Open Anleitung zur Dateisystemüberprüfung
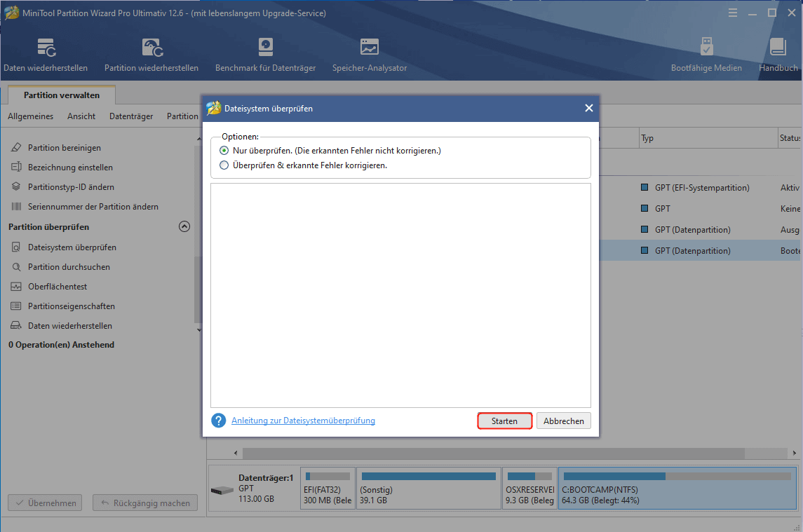Image resolution: width=803 pixels, height=532 pixels. tap(303, 421)
